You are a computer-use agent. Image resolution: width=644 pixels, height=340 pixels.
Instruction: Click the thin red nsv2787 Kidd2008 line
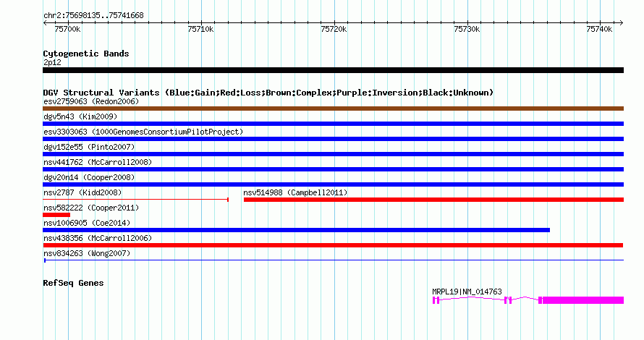[135, 200]
